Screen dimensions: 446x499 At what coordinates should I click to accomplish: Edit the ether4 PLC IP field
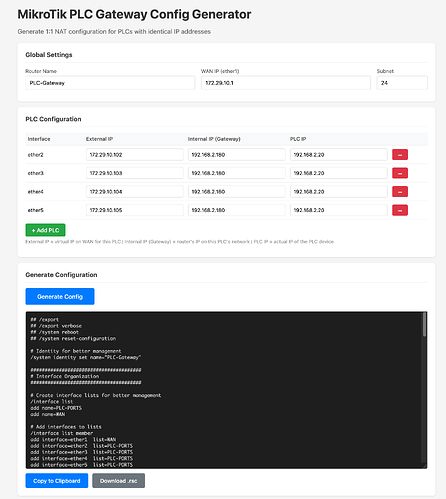[339, 192]
